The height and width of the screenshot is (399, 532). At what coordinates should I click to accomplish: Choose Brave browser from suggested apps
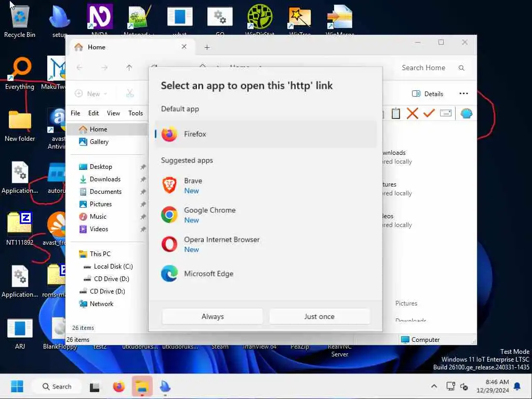265,185
